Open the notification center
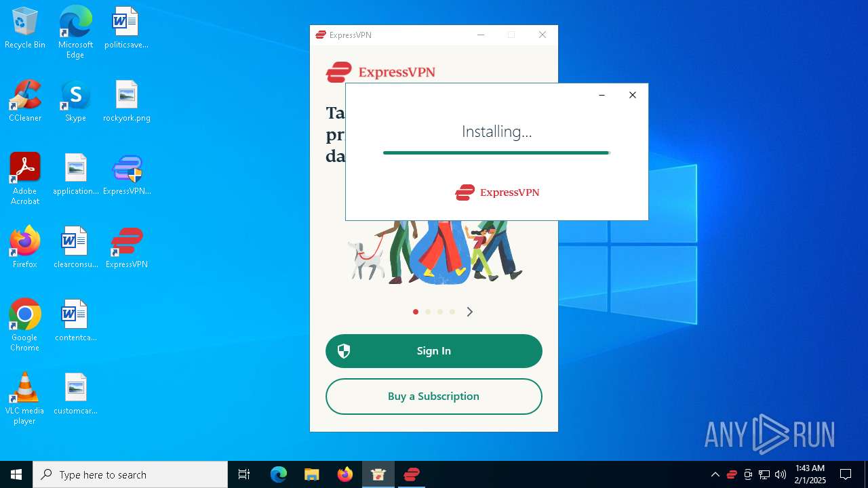Image resolution: width=868 pixels, height=488 pixels. [x=846, y=474]
